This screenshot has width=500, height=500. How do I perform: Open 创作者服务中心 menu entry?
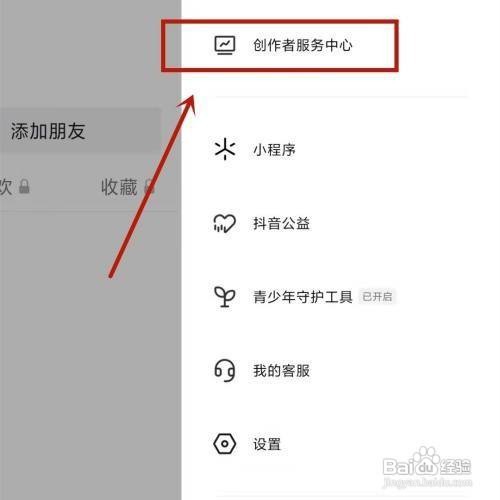coord(302,45)
